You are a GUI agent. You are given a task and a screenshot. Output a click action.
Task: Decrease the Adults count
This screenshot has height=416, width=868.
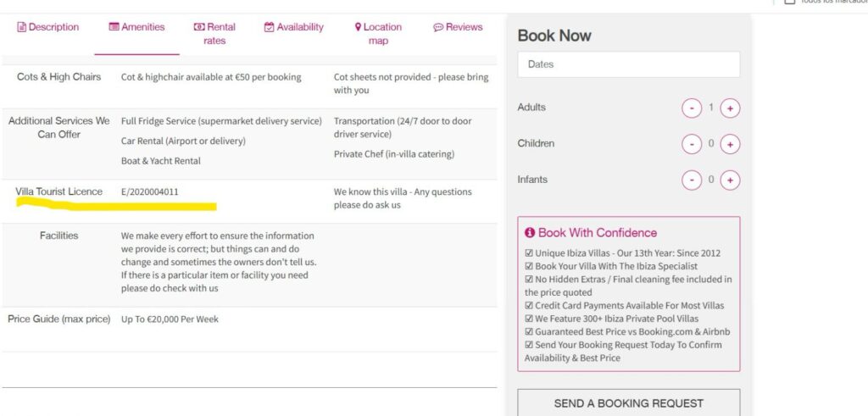[692, 108]
